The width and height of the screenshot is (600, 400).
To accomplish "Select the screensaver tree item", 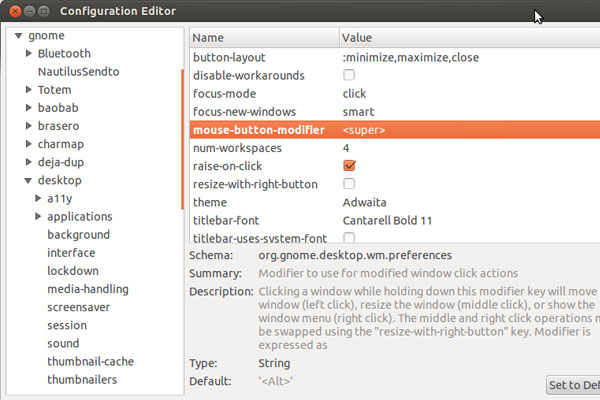I will (78, 307).
